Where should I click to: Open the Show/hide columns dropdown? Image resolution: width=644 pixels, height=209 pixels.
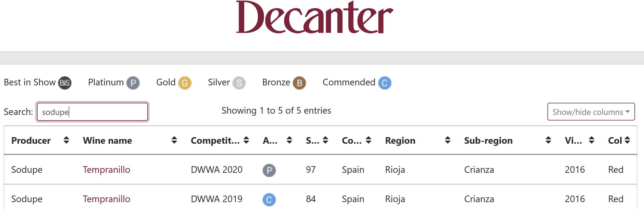[x=591, y=112]
